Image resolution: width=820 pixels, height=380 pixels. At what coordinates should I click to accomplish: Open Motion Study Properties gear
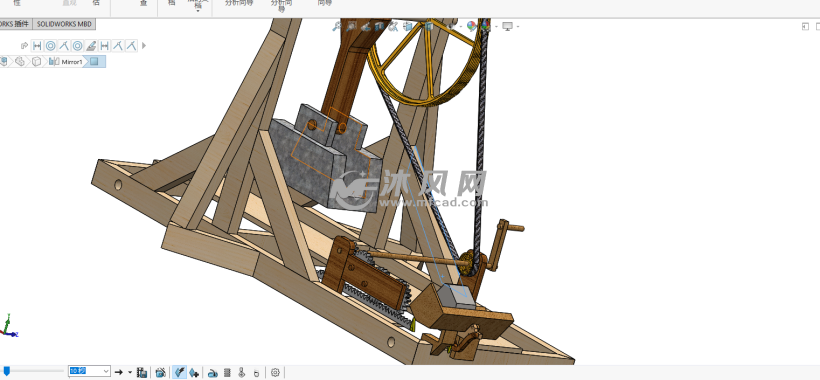(275, 373)
